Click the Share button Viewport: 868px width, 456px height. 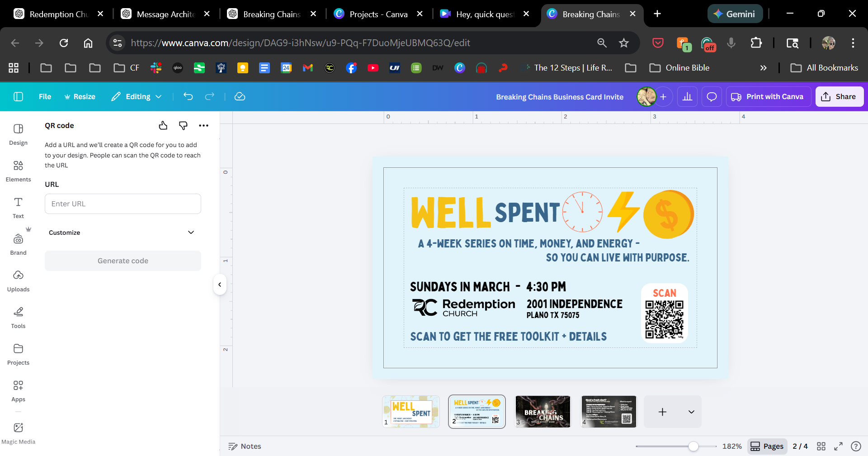[839, 97]
